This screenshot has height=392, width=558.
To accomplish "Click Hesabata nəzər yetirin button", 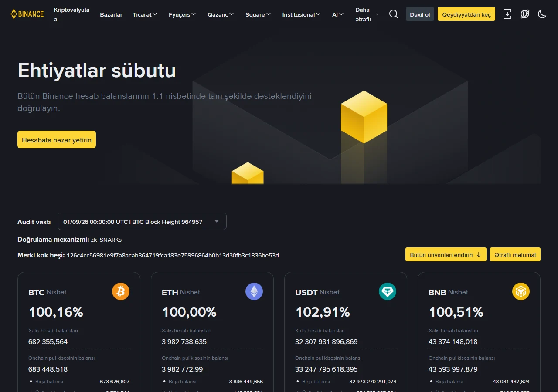I will 57,139.
